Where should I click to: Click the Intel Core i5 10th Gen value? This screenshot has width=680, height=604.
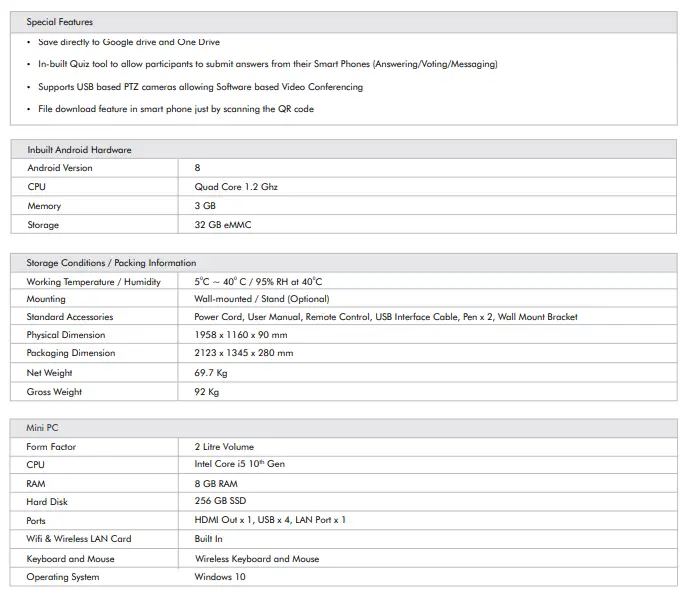tap(239, 464)
